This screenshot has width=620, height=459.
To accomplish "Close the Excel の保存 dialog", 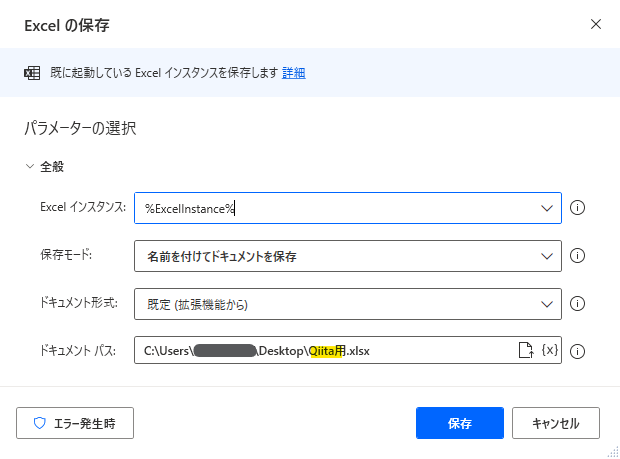I will tap(596, 24).
